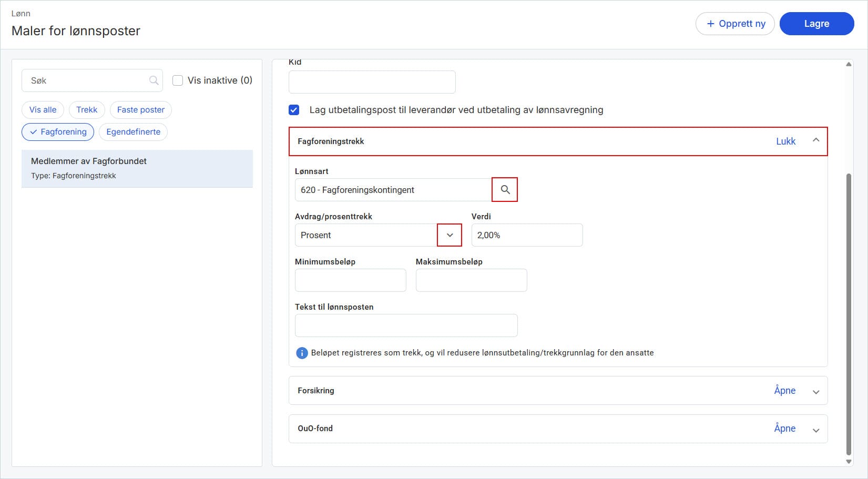The width and height of the screenshot is (868, 479).
Task: Deselect the Fagforening filter chip
Action: tap(58, 132)
